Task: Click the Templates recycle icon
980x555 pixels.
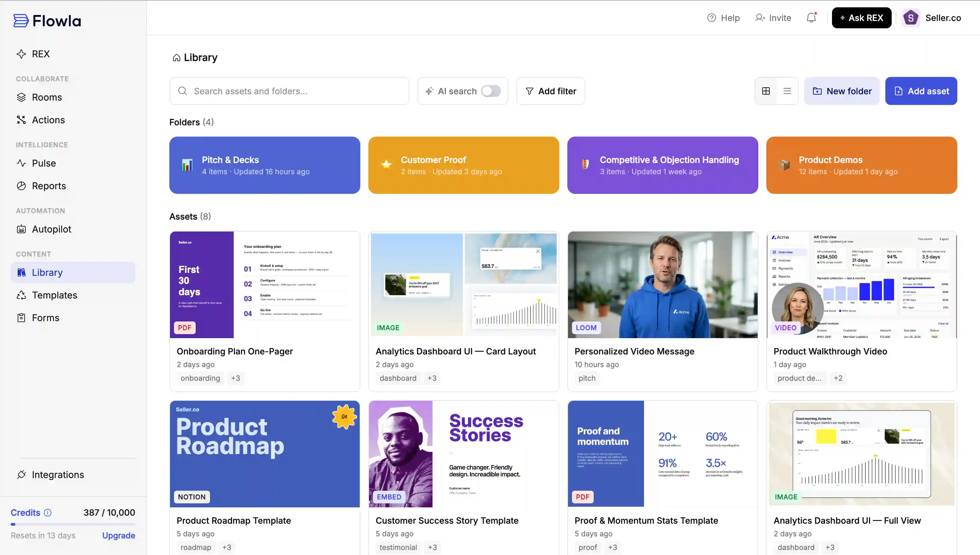Action: click(x=21, y=295)
